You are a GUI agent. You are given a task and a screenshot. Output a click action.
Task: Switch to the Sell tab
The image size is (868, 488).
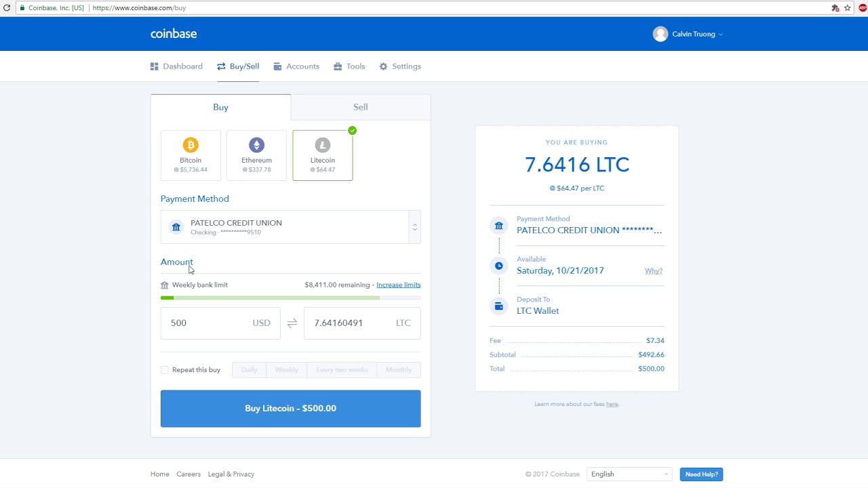[361, 107]
